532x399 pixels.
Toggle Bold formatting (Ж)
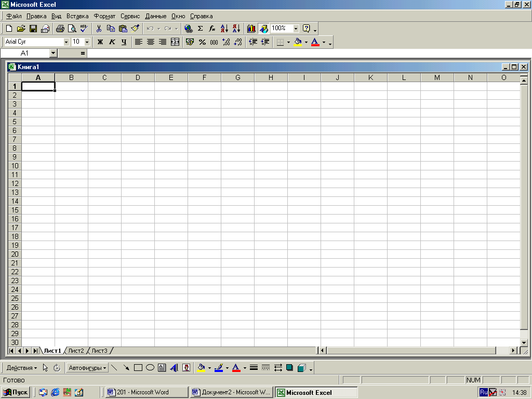(100, 42)
